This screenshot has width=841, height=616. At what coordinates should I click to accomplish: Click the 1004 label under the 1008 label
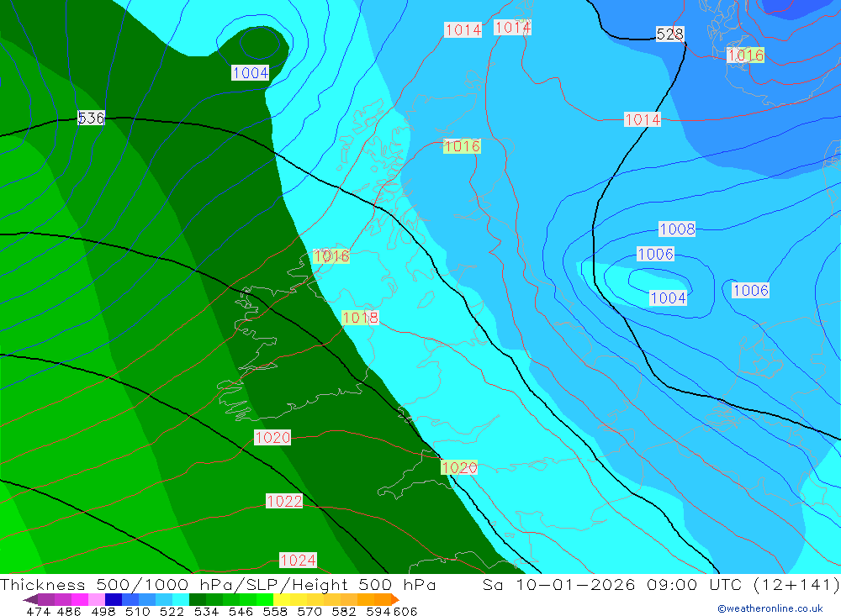coord(669,297)
